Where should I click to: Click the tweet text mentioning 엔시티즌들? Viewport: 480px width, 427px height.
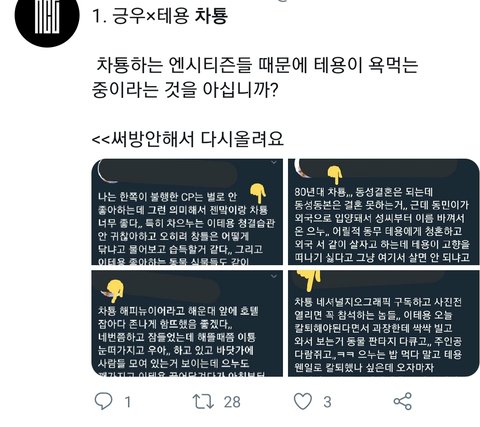point(255,77)
